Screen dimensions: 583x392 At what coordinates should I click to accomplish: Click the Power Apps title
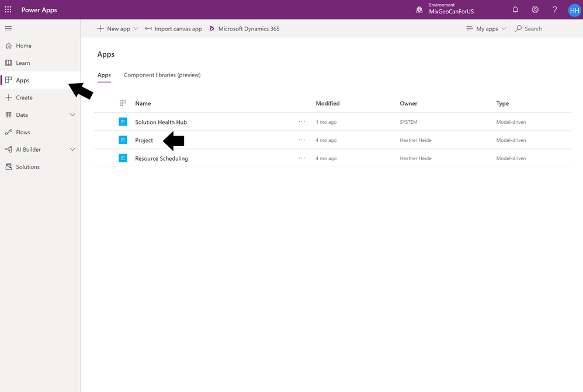[39, 10]
